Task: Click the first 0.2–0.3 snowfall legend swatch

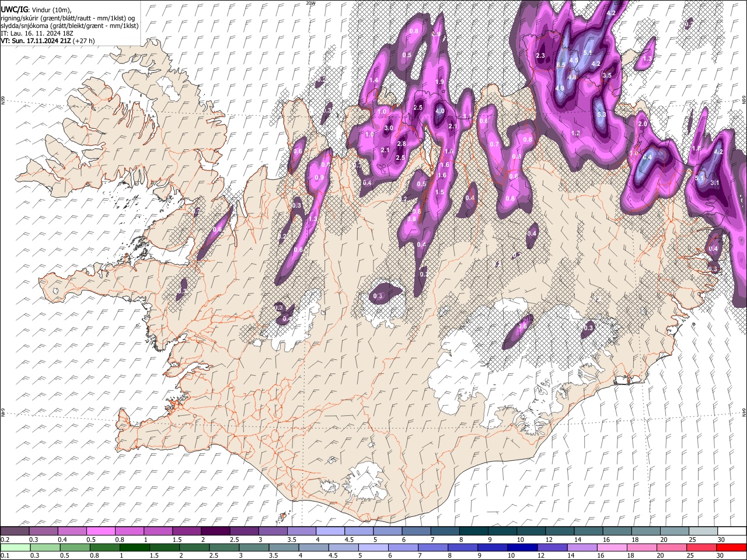Action: 15,531
